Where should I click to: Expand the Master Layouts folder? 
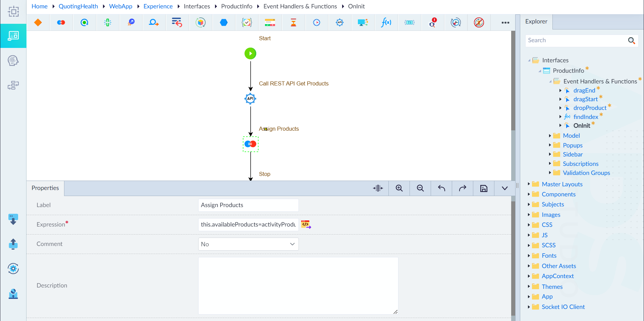coord(529,184)
